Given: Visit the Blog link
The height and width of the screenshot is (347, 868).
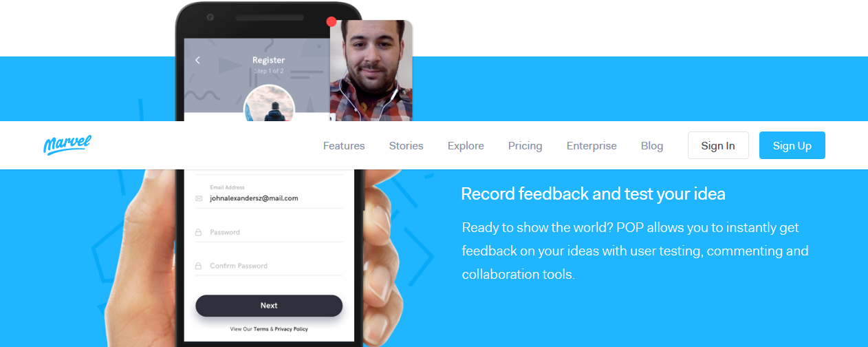Looking at the screenshot, I should pyautogui.click(x=652, y=146).
